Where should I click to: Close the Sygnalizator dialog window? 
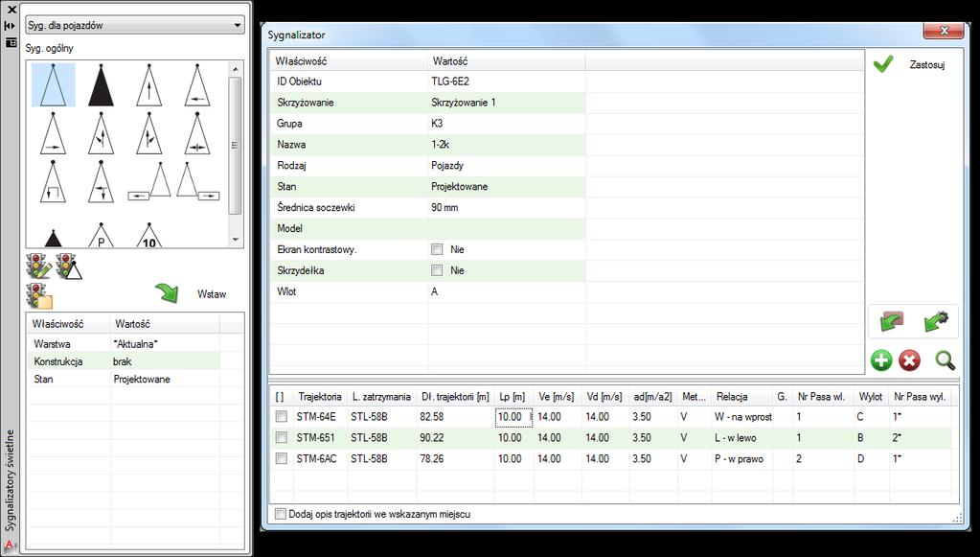945,30
